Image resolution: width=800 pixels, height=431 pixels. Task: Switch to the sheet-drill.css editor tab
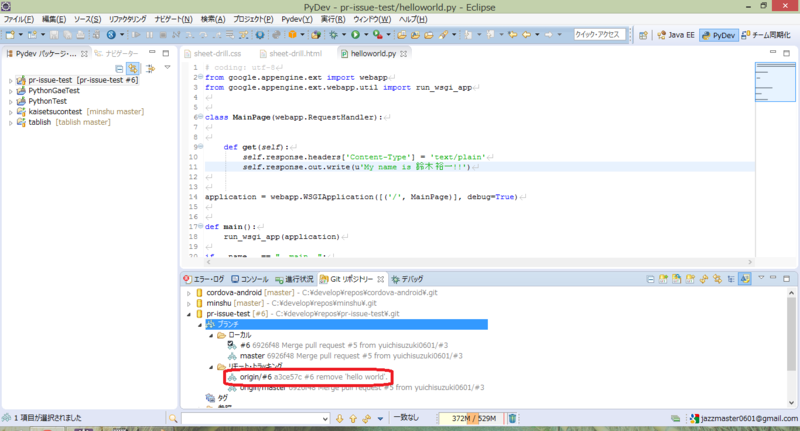213,54
